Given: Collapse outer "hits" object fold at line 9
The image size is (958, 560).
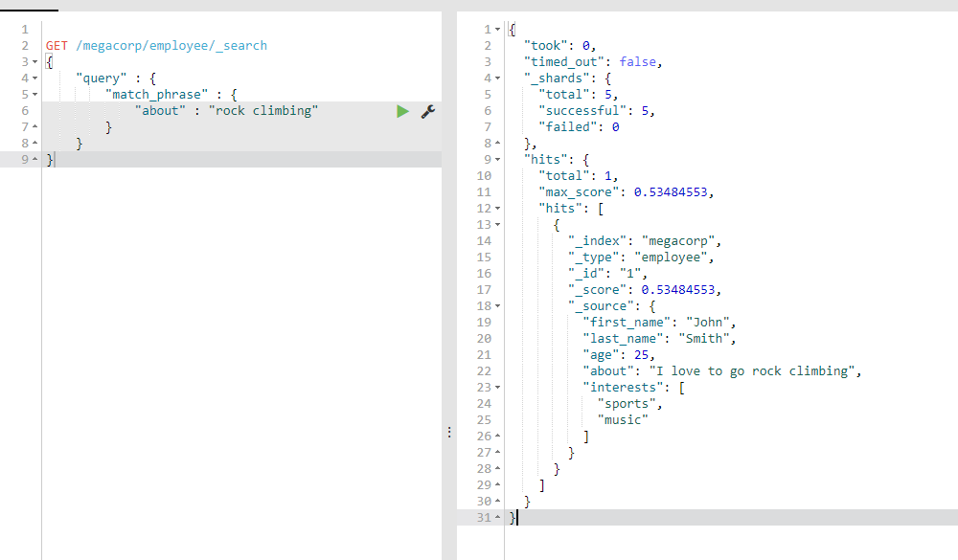Looking at the screenshot, I should coord(497,160).
